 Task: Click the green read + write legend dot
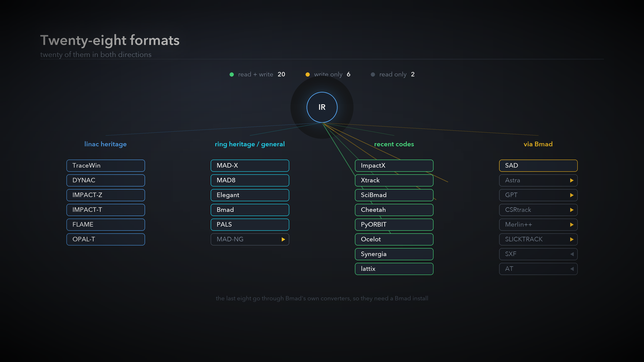click(x=231, y=74)
